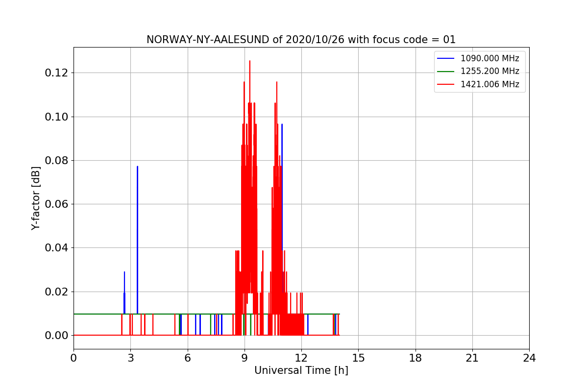Click the x-axis tick label 6
Image resolution: width=588 pixels, height=392 pixels.
[x=188, y=358]
